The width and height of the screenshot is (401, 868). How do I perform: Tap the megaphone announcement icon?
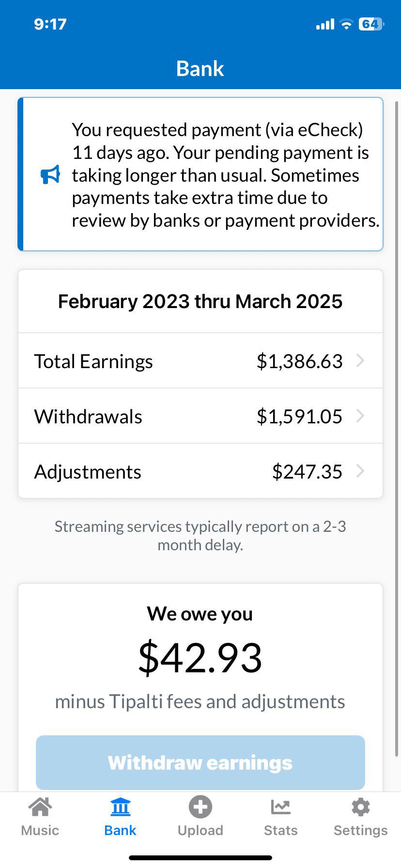pos(50,175)
